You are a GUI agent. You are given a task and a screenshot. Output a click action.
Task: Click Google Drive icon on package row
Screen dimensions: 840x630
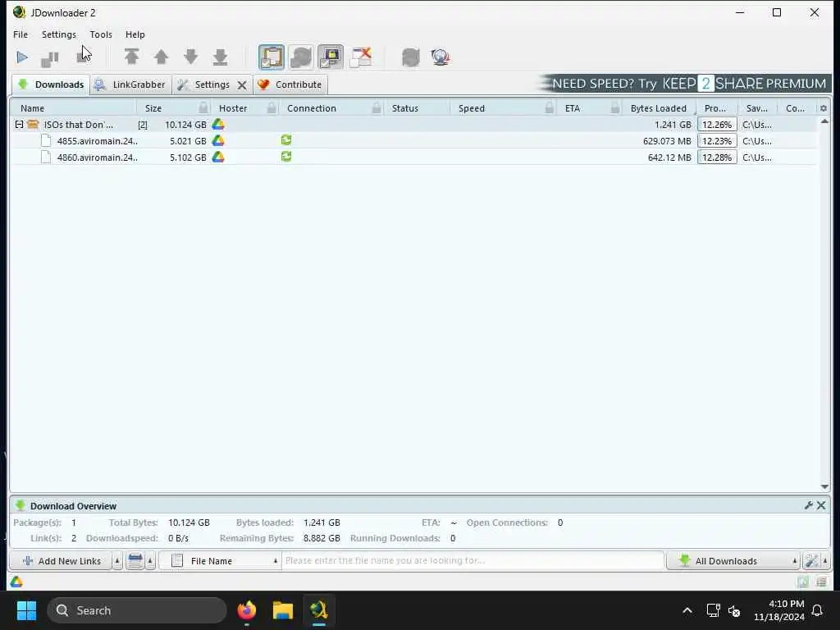[x=218, y=125]
